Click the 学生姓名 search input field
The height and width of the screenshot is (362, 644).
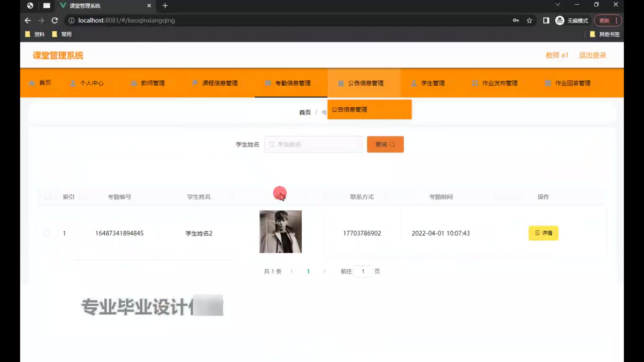point(314,144)
